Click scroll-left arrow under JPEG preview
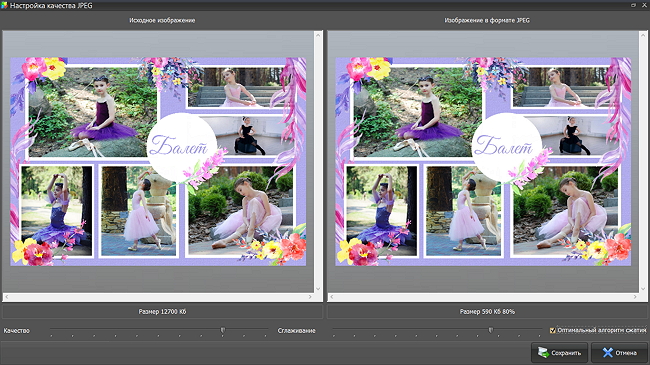This screenshot has width=650, height=365. point(331,297)
